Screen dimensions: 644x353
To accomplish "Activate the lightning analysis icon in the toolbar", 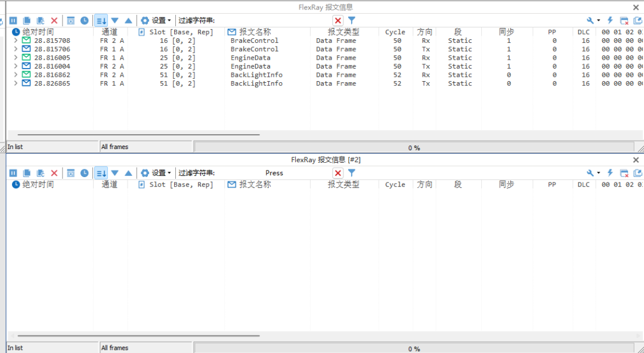I will click(609, 20).
